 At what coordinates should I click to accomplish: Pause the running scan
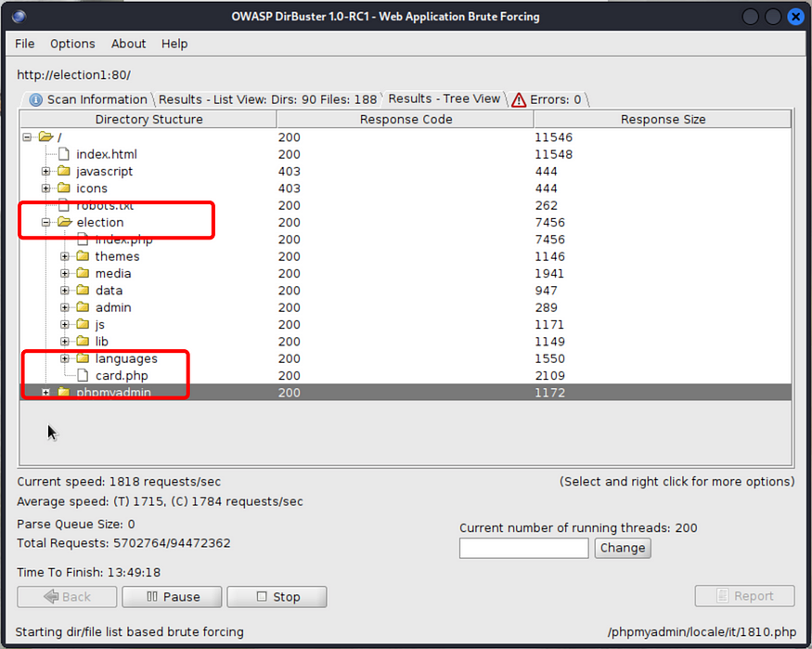172,597
